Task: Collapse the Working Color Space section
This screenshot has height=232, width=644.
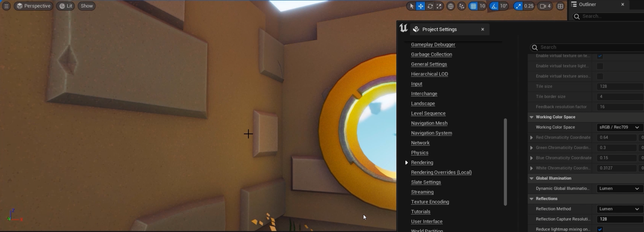Action: (x=531, y=117)
